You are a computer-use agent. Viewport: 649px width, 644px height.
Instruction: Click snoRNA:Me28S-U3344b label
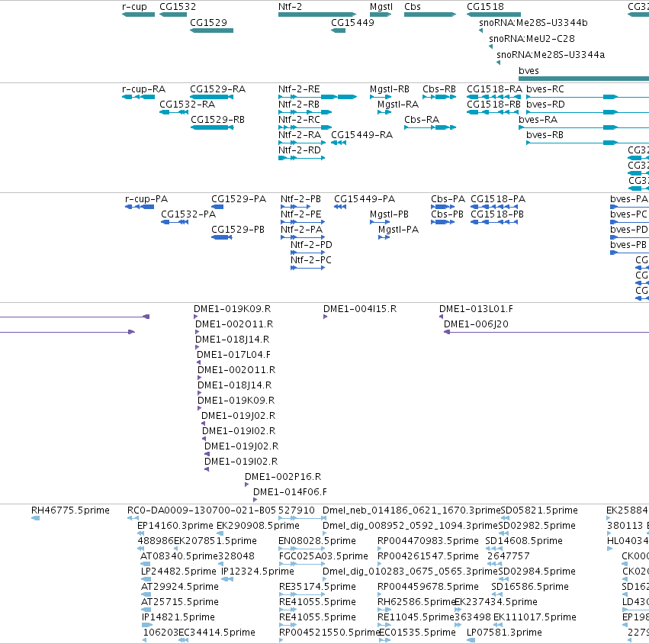coord(533,23)
